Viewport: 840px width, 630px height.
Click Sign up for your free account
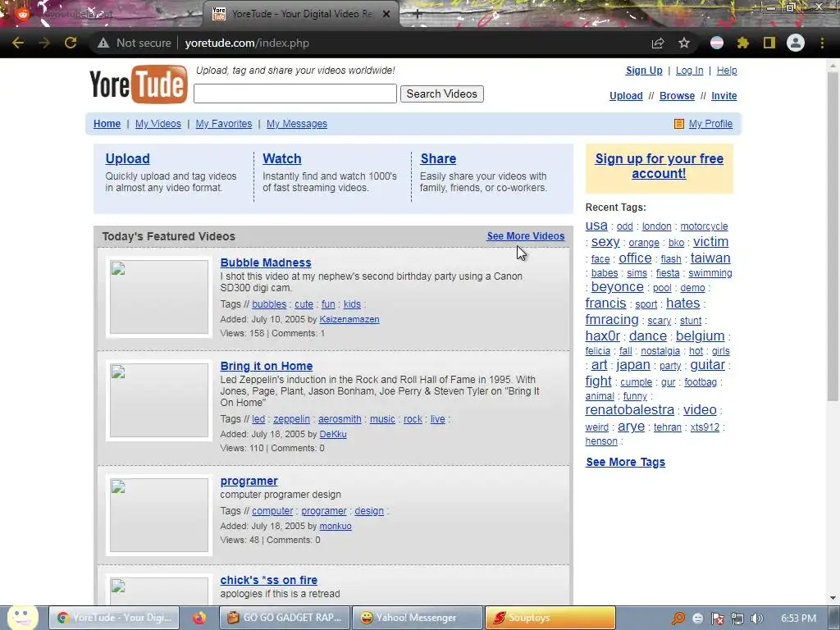click(660, 166)
